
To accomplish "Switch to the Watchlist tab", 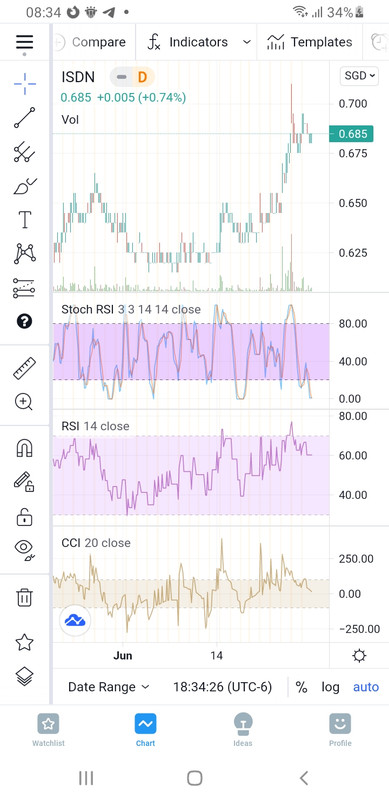I will (48, 730).
